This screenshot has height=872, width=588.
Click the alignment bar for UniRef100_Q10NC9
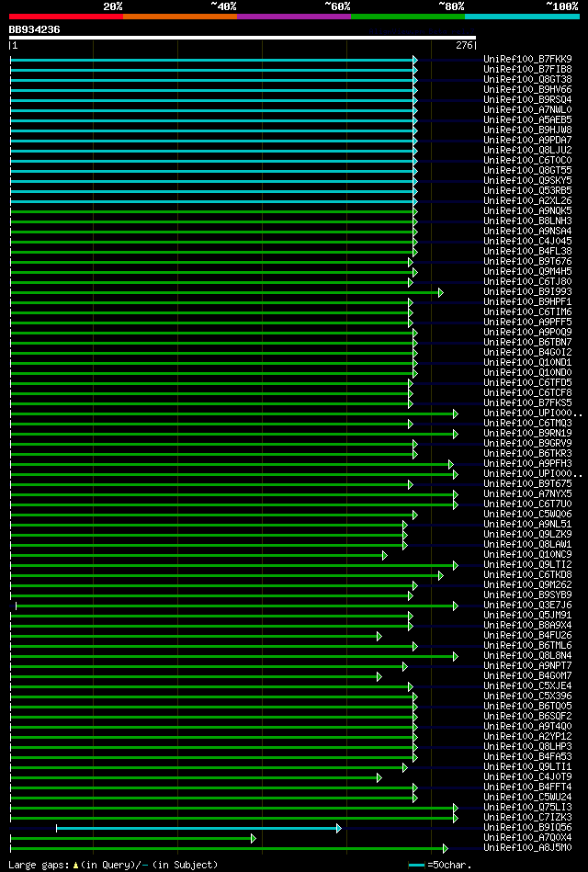(198, 555)
